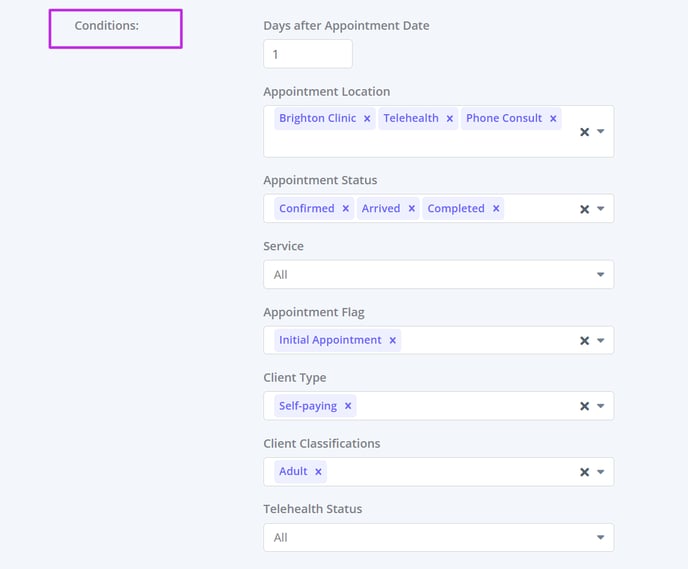This screenshot has height=569, width=688.
Task: Remove the Self-paying client type tag
Action: (x=348, y=406)
